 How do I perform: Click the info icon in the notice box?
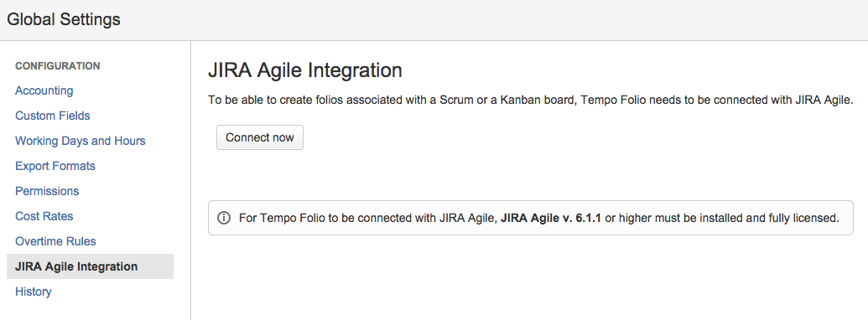point(224,218)
